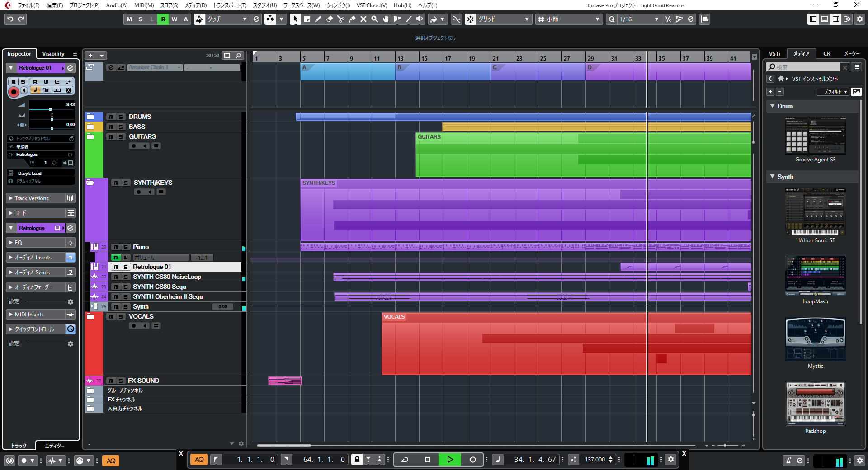Open the デフォルト sort dropdown
Screen dimensions: 868x470
pyautogui.click(x=833, y=92)
